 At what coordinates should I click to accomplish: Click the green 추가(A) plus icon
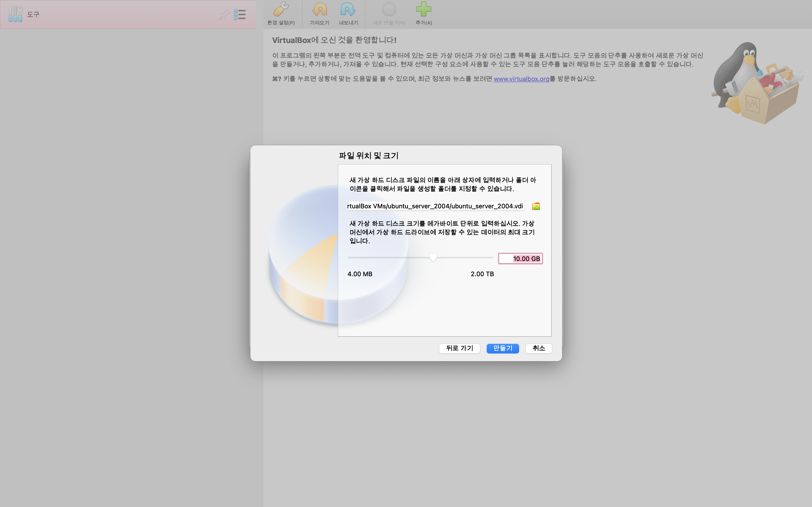pyautogui.click(x=423, y=9)
